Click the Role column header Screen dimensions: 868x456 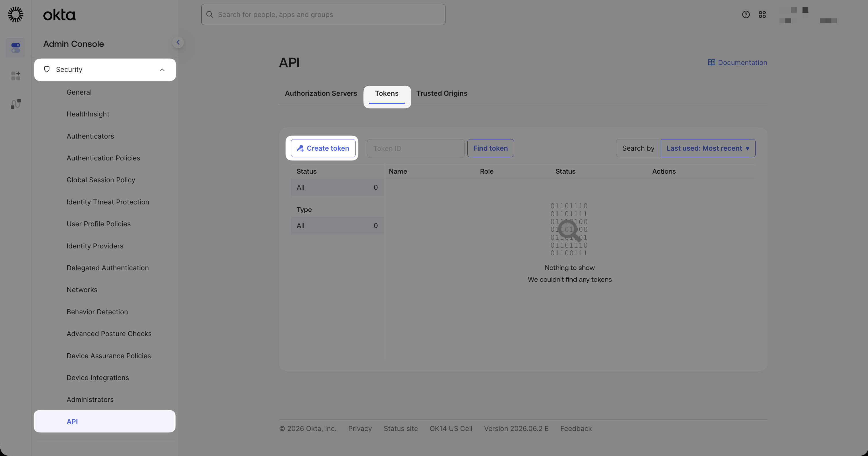[487, 171]
